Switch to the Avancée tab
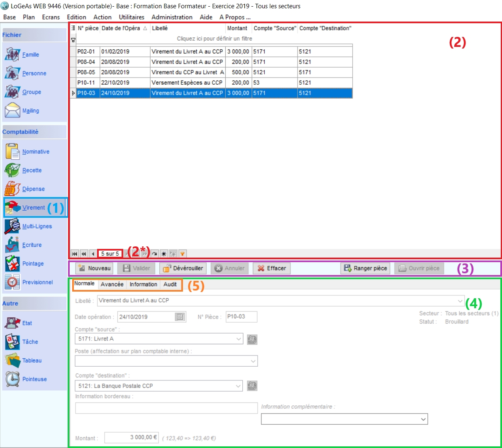502x448 pixels. (x=112, y=285)
